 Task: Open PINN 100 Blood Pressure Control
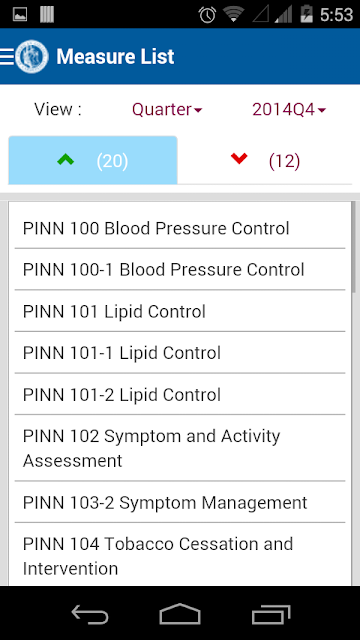tap(180, 228)
